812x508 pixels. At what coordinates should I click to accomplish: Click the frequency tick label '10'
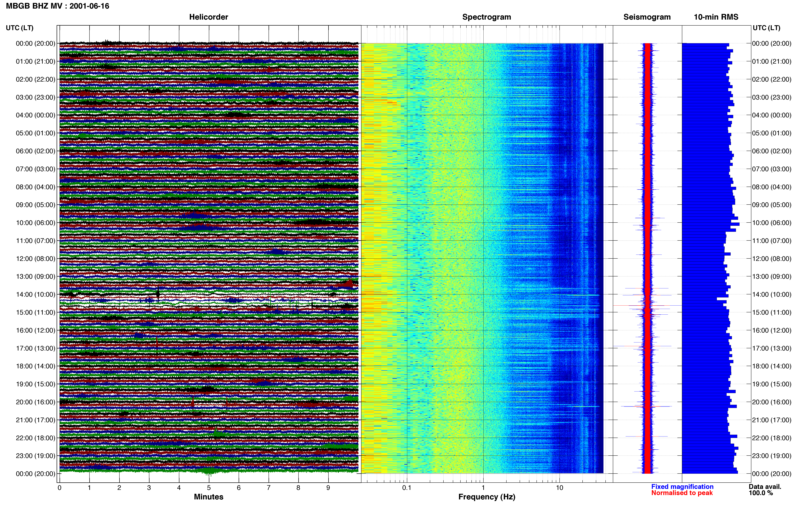tap(559, 487)
